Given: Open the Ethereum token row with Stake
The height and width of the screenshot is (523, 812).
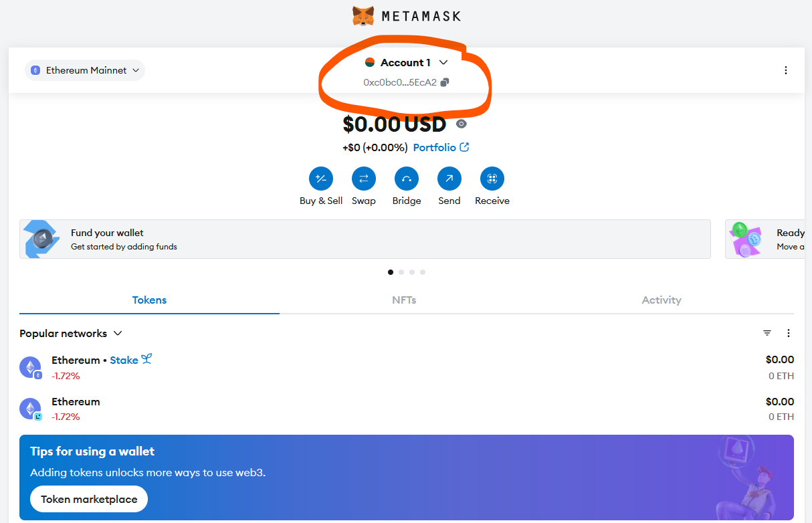Looking at the screenshot, I should 407,367.
